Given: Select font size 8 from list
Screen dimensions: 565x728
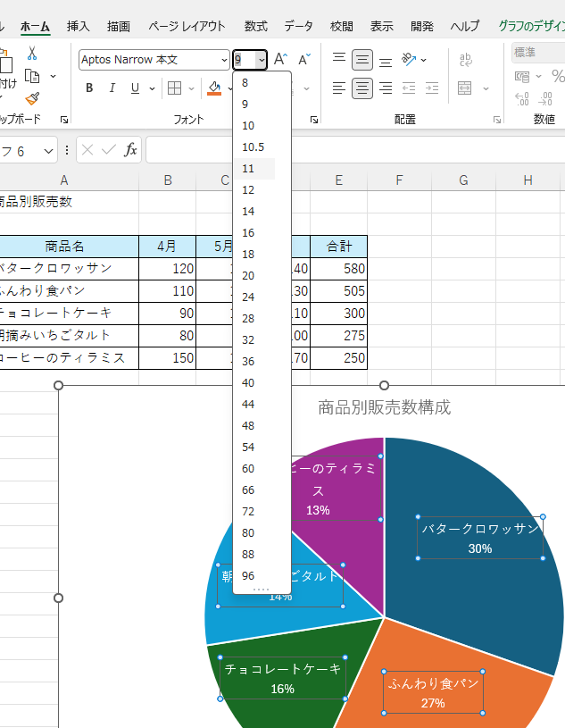Looking at the screenshot, I should (245, 83).
